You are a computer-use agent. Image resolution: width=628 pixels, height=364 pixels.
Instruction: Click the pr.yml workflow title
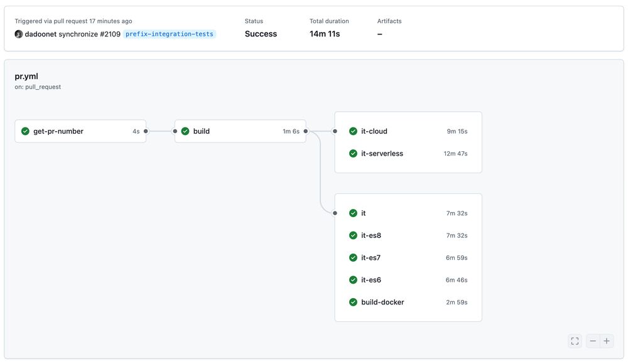[26, 76]
